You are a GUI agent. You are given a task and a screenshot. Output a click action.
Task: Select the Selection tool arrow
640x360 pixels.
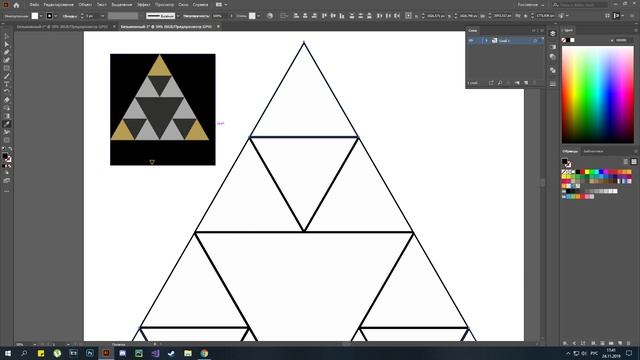tap(7, 37)
